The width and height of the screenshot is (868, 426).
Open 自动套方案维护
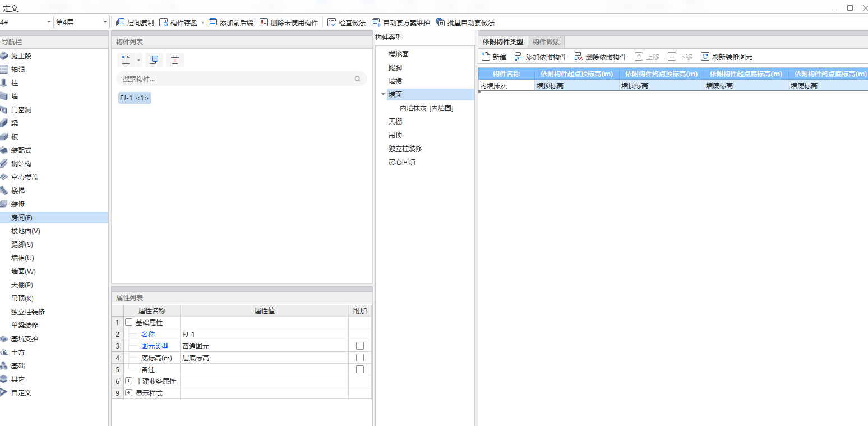pos(400,22)
